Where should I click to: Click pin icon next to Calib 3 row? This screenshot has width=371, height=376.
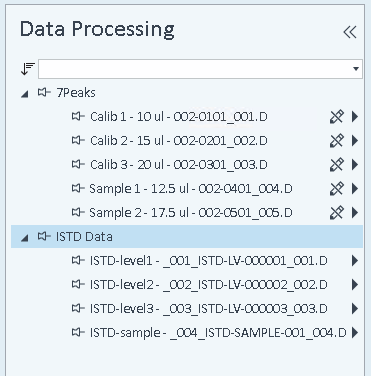[x=337, y=165]
